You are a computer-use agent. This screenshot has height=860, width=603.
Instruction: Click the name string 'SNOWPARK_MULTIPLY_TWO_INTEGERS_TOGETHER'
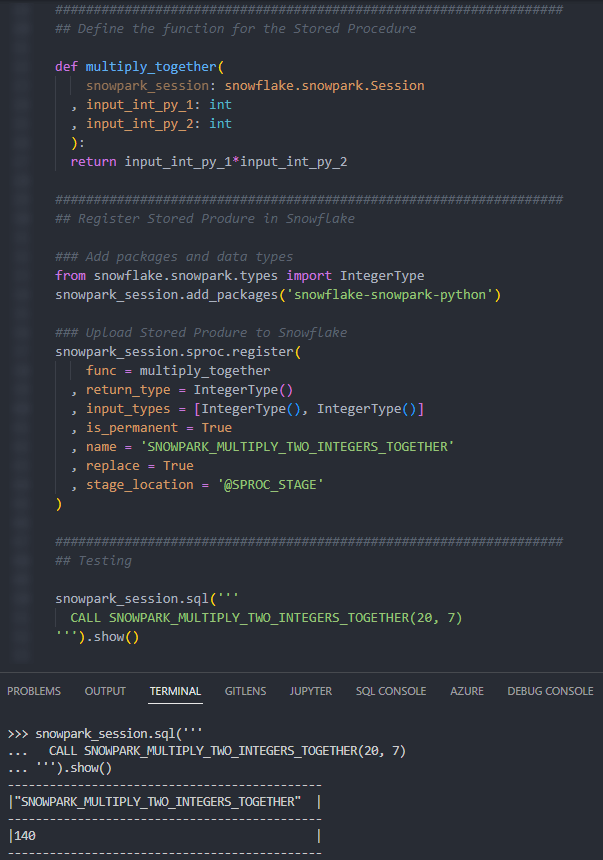[297, 447]
